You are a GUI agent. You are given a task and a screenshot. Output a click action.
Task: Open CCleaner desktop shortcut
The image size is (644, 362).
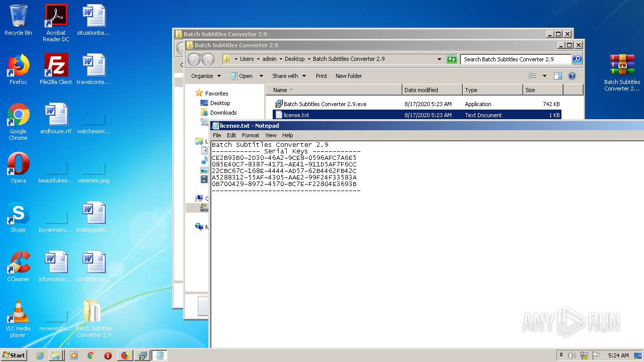[x=18, y=266]
